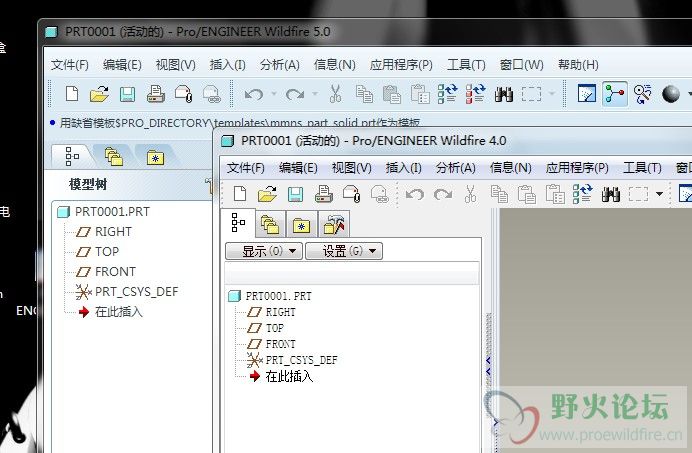Screen dimensions: 692x453
Task: Copy icon in Wildfire 5.0 toolbar
Action: pyautogui.click(x=364, y=94)
